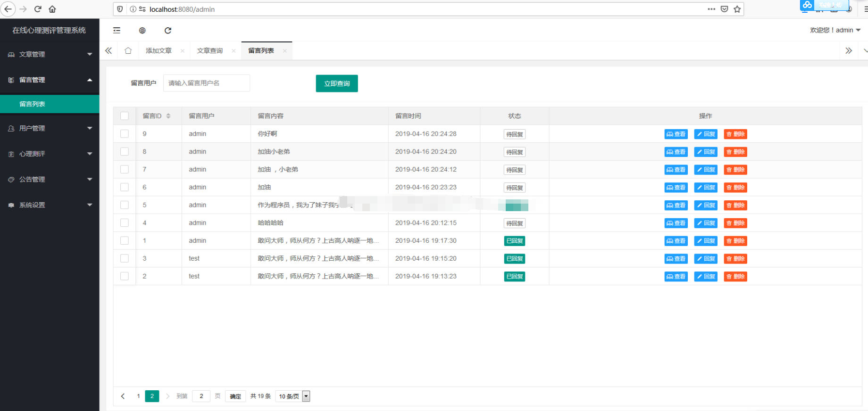Delete message with ID 4

pos(735,223)
